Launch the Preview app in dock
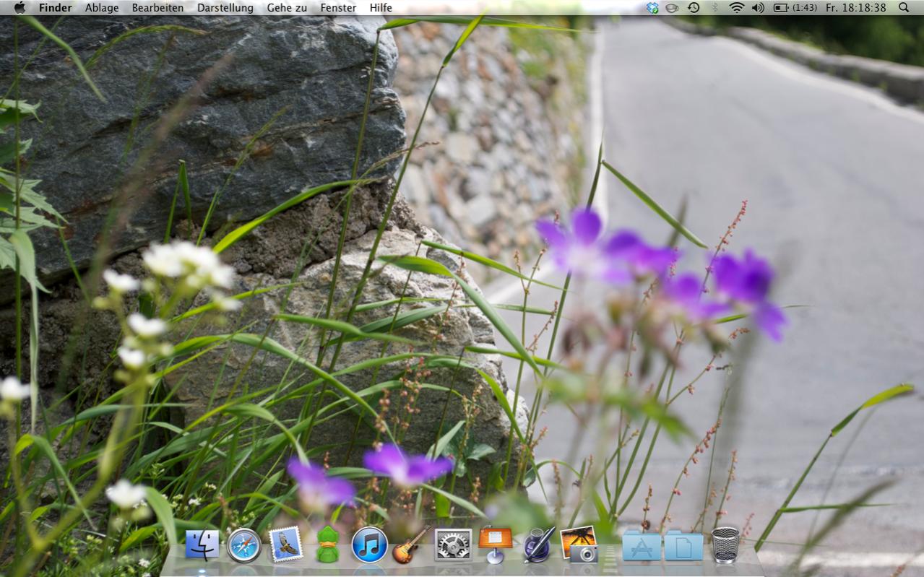Image resolution: width=924 pixels, height=577 pixels. point(579,545)
